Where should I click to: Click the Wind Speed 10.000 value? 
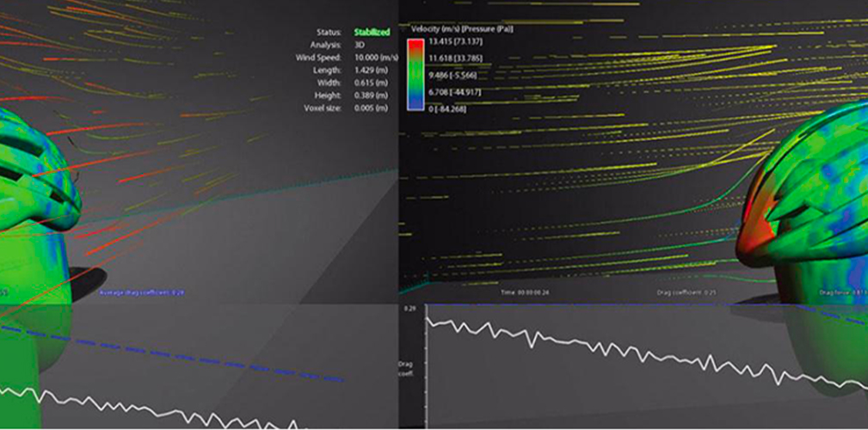(x=372, y=58)
